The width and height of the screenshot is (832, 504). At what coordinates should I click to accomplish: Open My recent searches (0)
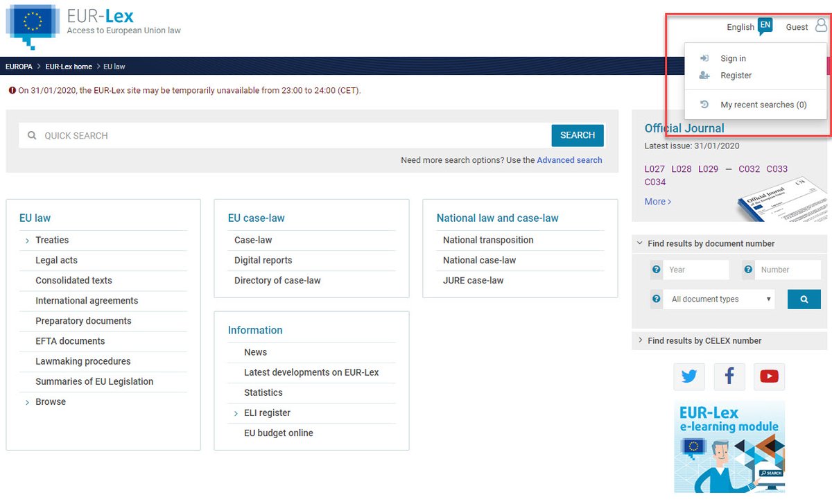pos(763,105)
